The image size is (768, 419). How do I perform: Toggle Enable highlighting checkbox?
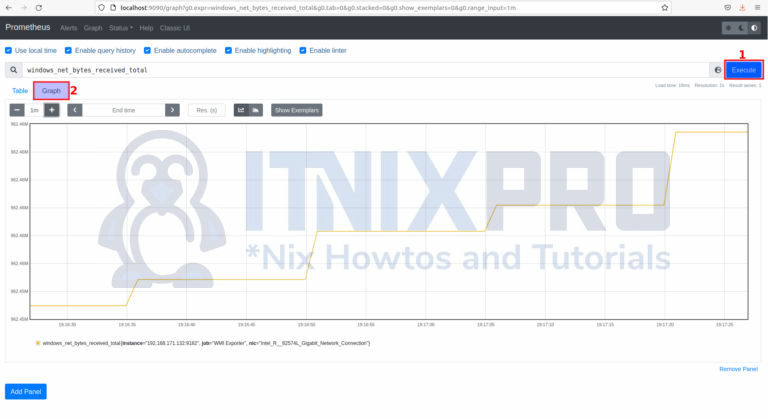[228, 50]
